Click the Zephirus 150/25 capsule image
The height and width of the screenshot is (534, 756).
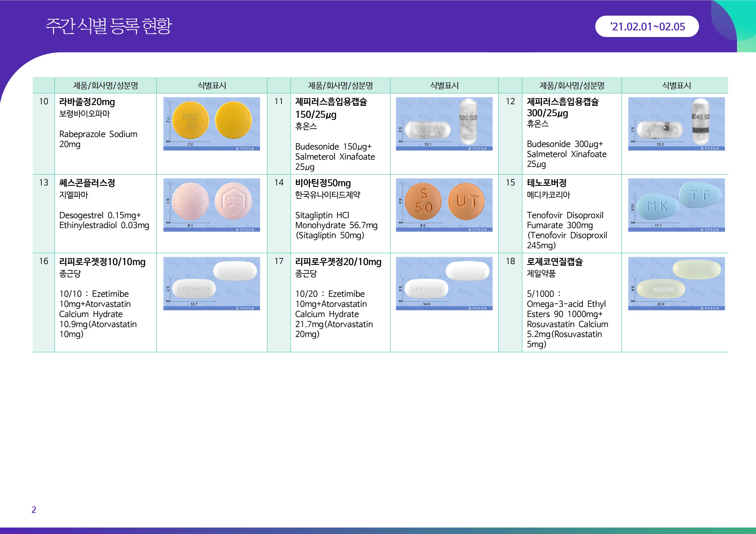click(444, 124)
